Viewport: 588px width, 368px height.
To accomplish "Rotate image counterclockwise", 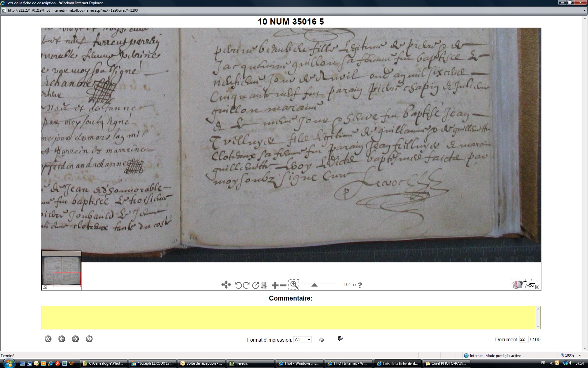I will coord(238,285).
